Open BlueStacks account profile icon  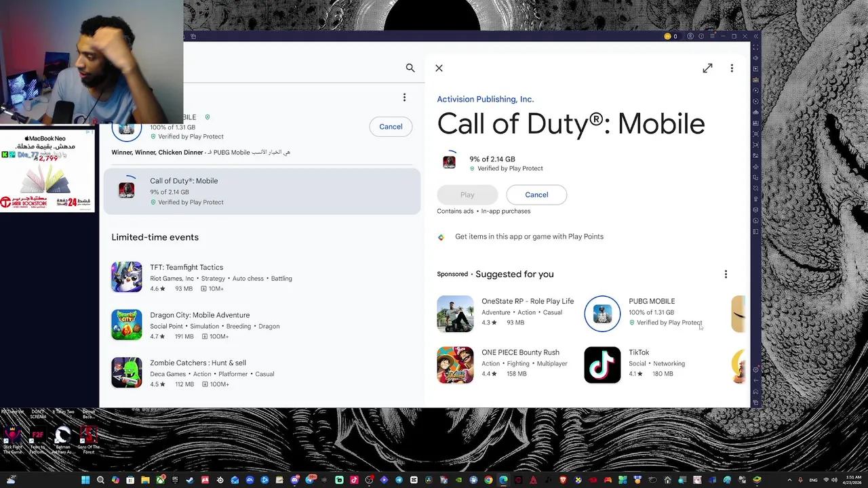(690, 36)
